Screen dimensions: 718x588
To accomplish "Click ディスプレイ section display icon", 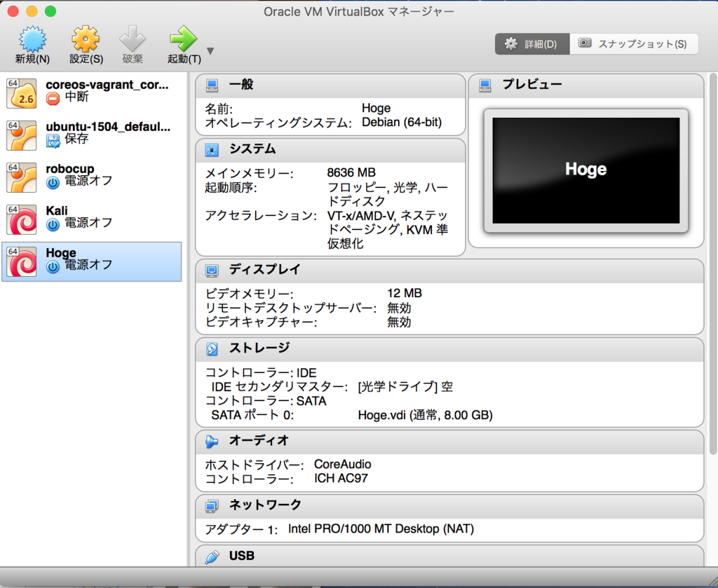I will tap(212, 271).
